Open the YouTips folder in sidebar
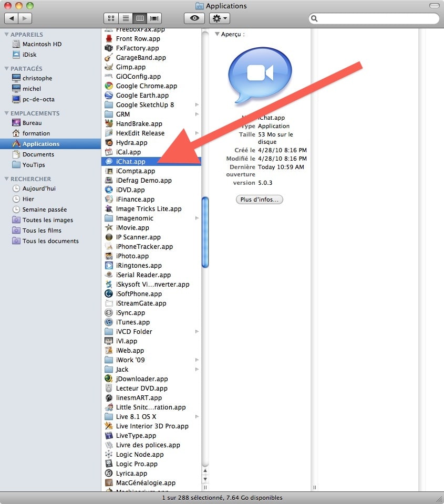 coord(34,165)
